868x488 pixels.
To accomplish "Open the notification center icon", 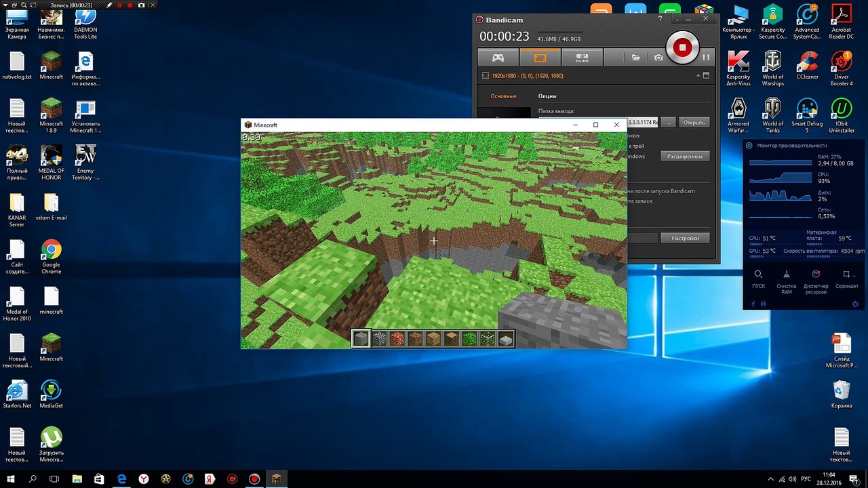I will click(853, 479).
